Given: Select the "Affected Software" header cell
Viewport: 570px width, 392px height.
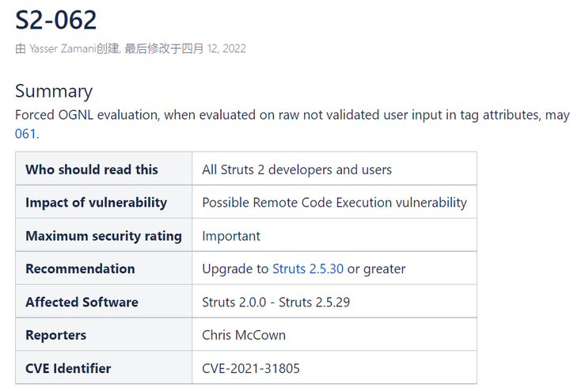Looking at the screenshot, I should tap(82, 303).
